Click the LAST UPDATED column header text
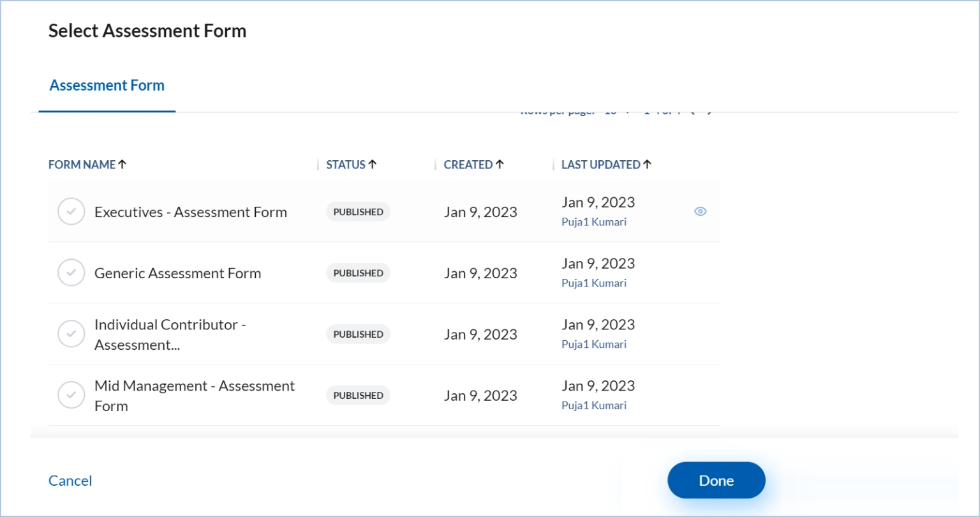This screenshot has height=517, width=980. (x=600, y=165)
